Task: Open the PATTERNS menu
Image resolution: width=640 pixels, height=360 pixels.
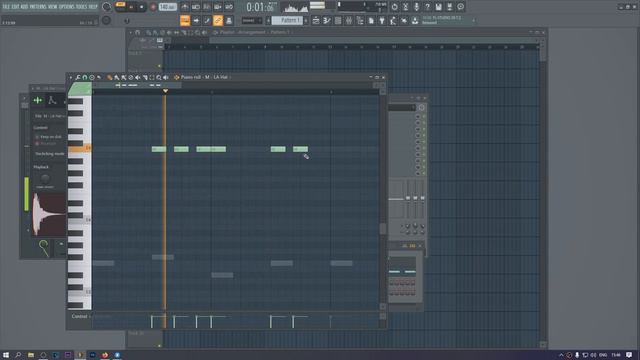Action: point(38,7)
